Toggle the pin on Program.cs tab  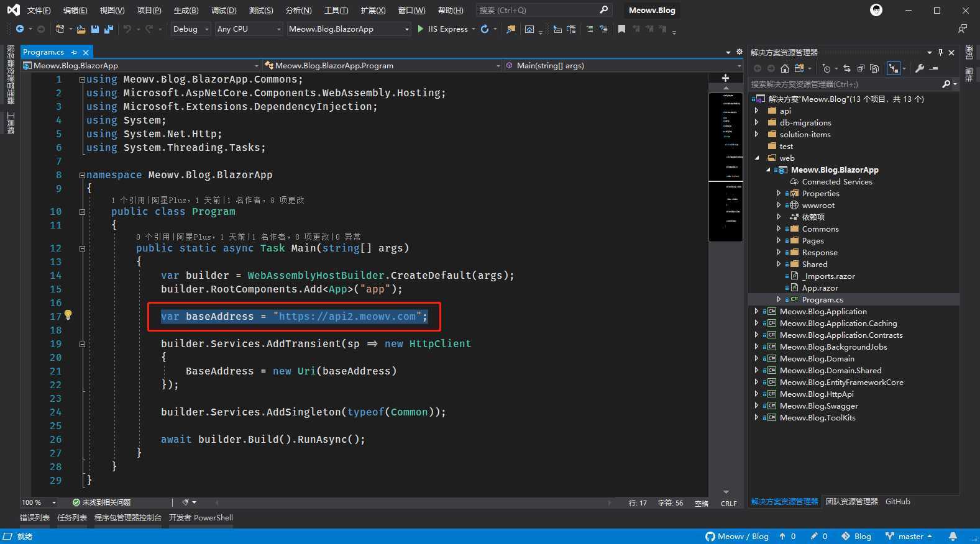pos(74,52)
